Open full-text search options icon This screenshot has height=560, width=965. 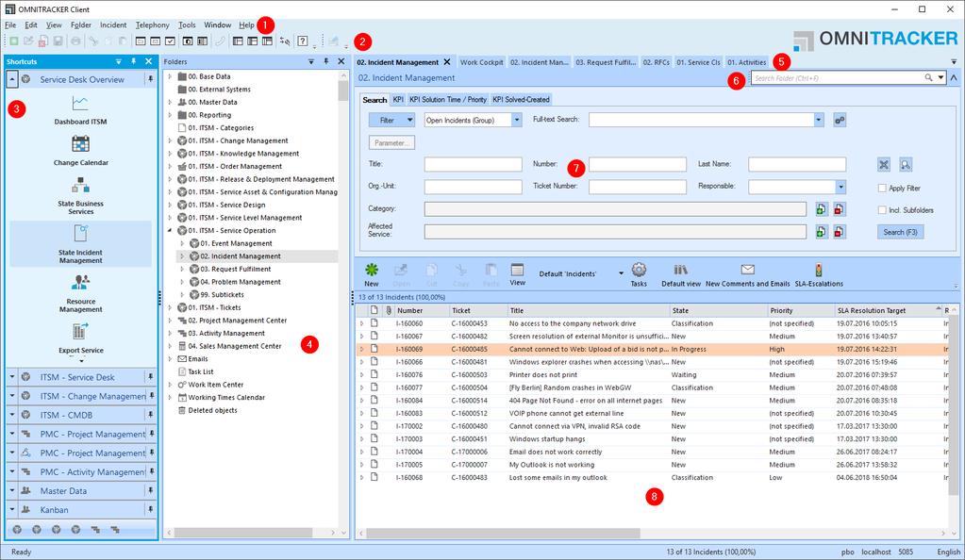[x=840, y=120]
